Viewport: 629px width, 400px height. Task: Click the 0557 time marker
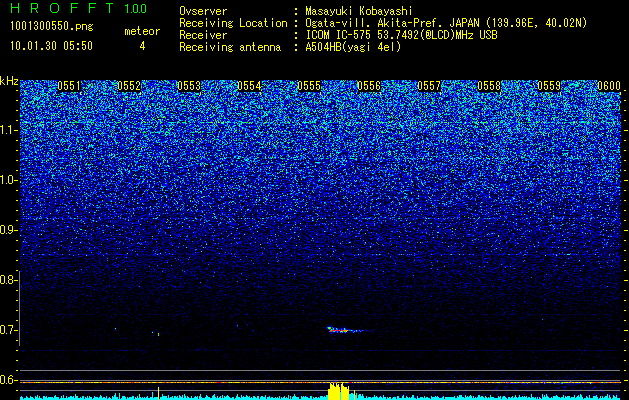429,86
